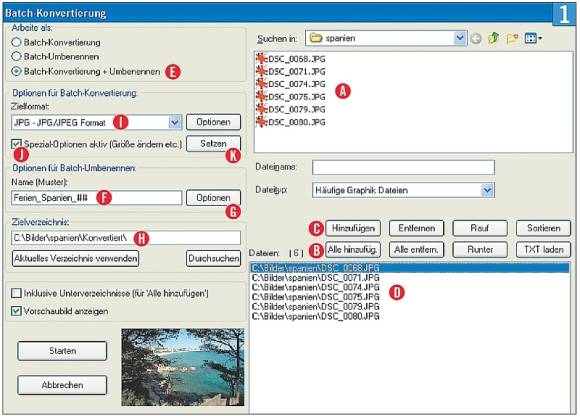The height and width of the screenshot is (417, 580).
Task: Click the Ferien_Spanien_## name pattern field
Action: coord(97,198)
